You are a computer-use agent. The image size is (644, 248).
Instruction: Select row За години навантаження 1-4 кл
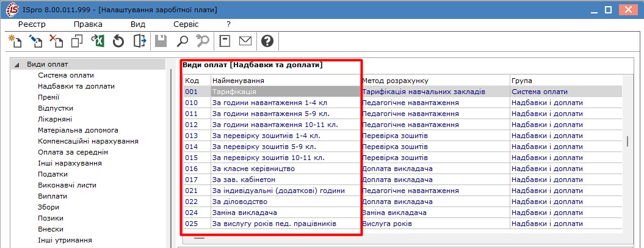tap(402, 103)
